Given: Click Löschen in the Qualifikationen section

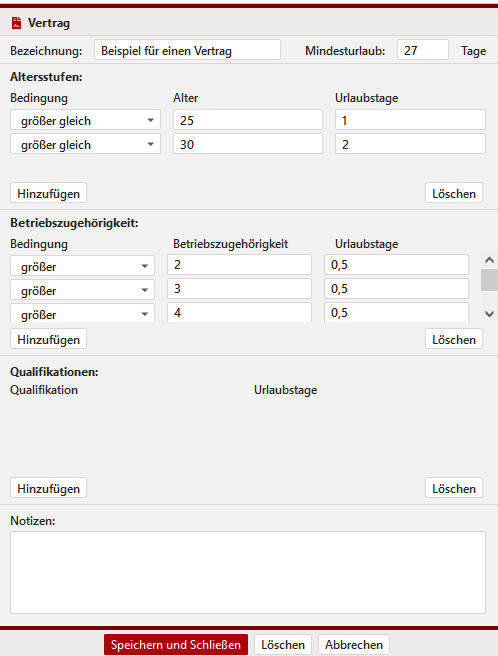Looking at the screenshot, I should pyautogui.click(x=454, y=488).
